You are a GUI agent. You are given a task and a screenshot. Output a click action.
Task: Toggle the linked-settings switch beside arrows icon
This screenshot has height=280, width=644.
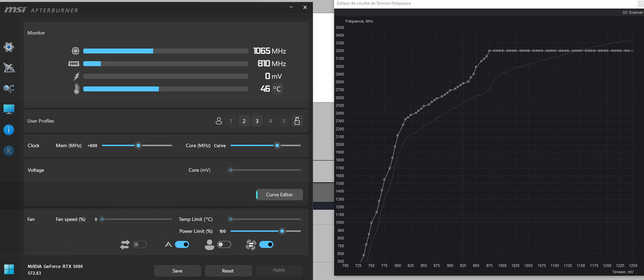140,245
